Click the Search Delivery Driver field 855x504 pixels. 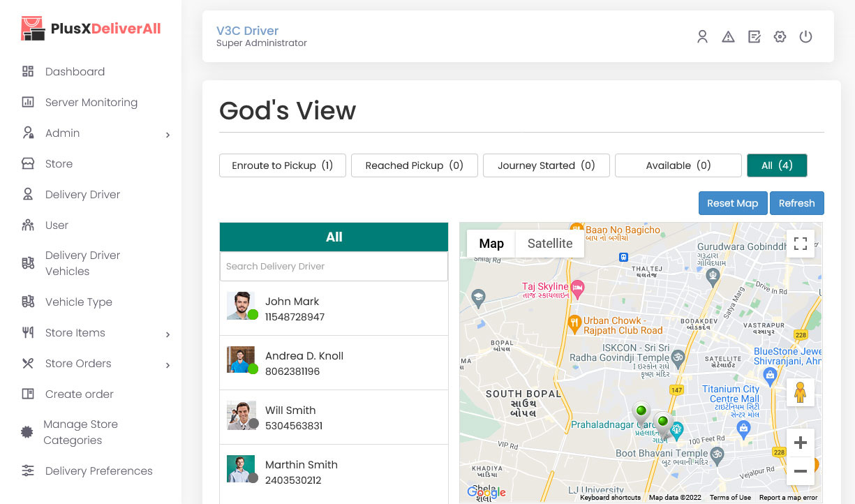[x=334, y=266]
